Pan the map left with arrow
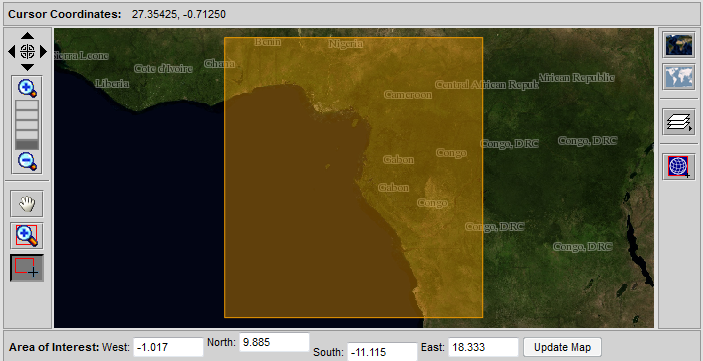703x361 pixels. pyautogui.click(x=12, y=52)
